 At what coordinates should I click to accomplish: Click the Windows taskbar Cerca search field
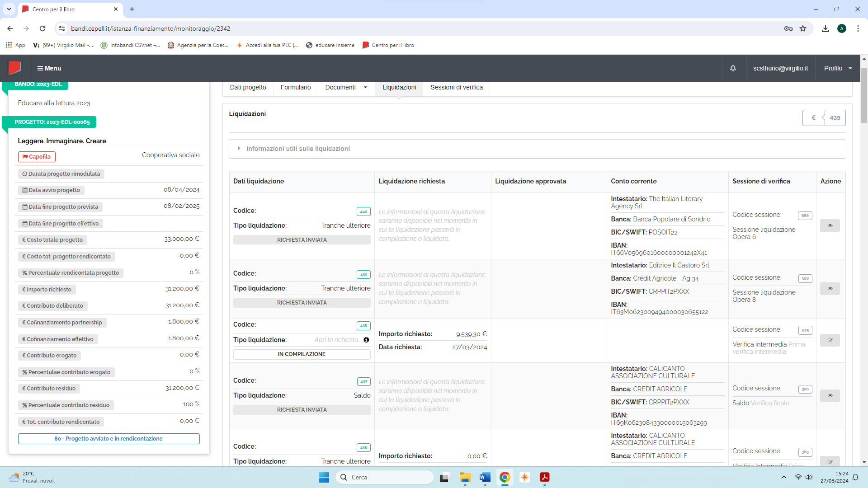click(384, 477)
